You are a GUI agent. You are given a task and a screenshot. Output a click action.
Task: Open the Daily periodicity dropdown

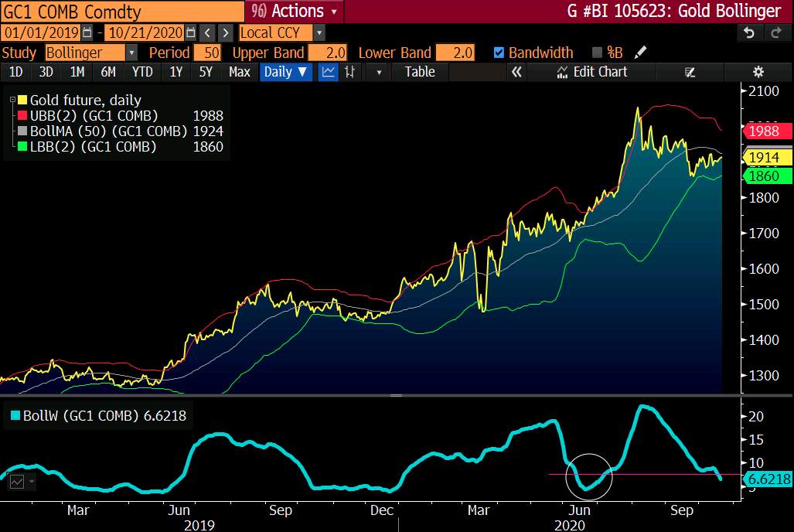point(285,72)
